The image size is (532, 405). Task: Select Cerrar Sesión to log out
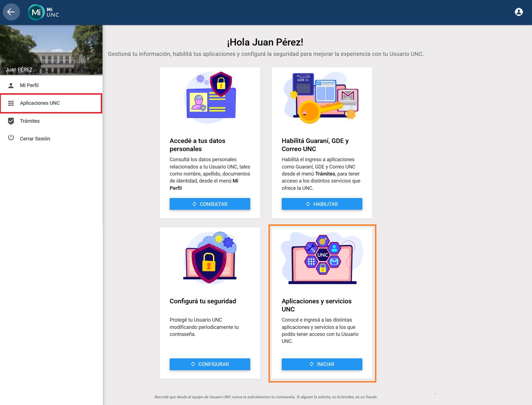(51, 139)
